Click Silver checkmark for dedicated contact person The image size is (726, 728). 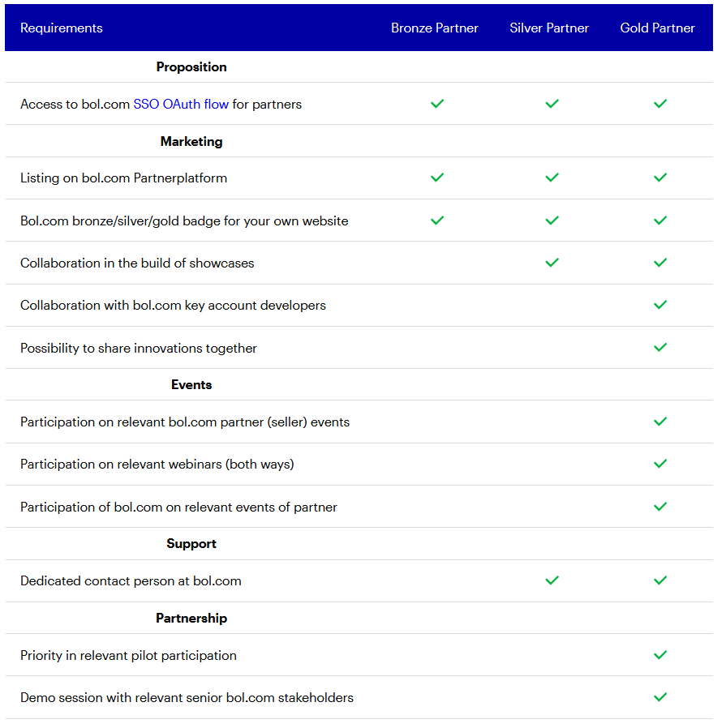tap(552, 580)
